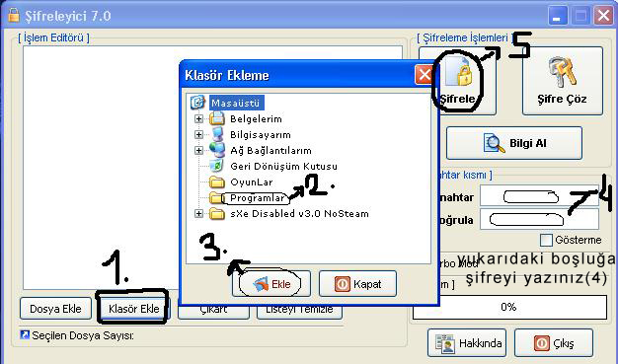The width and height of the screenshot is (618, 364).
Task: Expand the Bilgisayarım tree node
Action: click(198, 134)
